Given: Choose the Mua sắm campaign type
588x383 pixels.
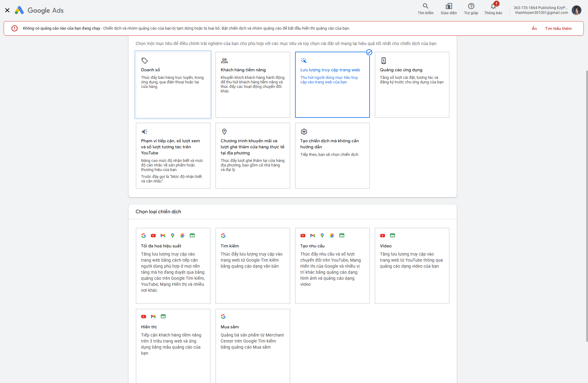Looking at the screenshot, I should 253,346.
